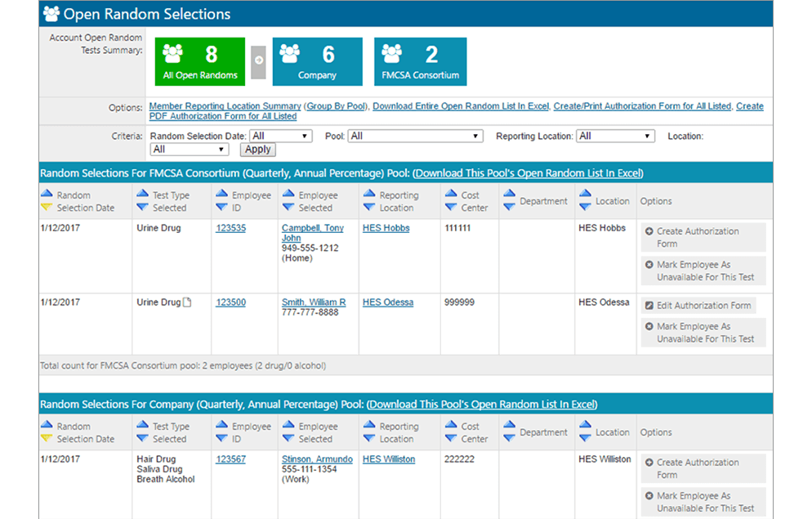
Task: Sort FMCSA pool Location column descending arrow
Action: click(585, 208)
